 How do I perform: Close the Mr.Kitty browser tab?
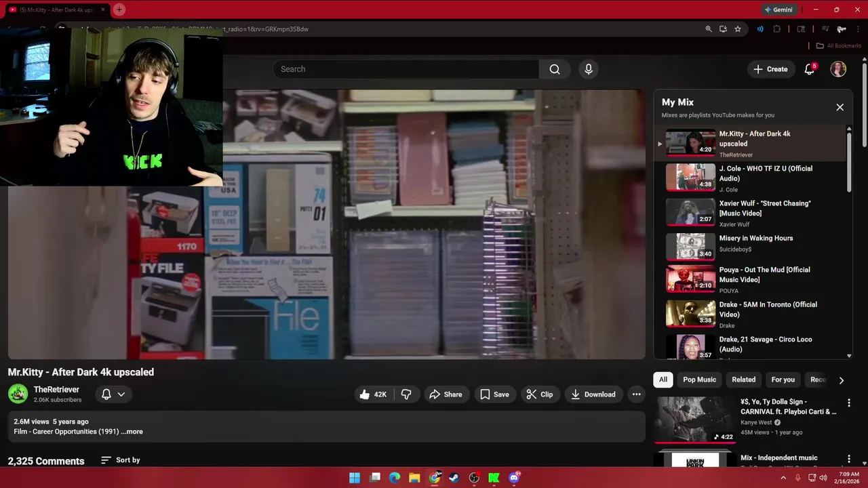click(103, 10)
